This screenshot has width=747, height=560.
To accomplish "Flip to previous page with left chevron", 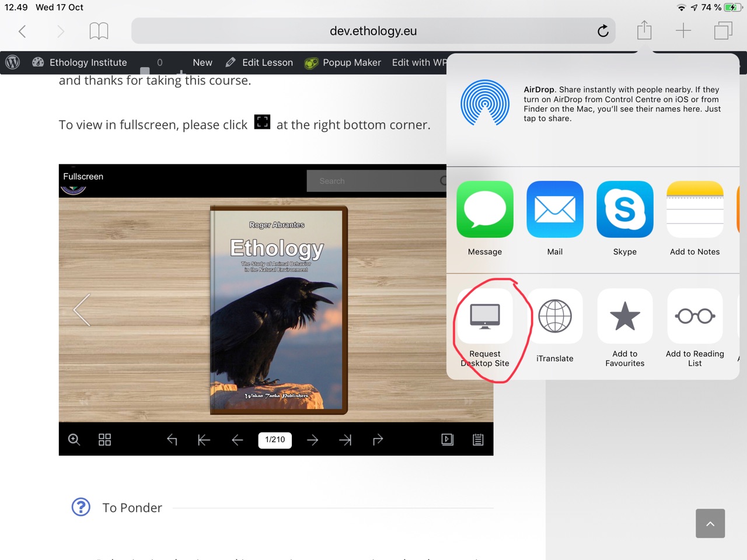I will click(82, 310).
